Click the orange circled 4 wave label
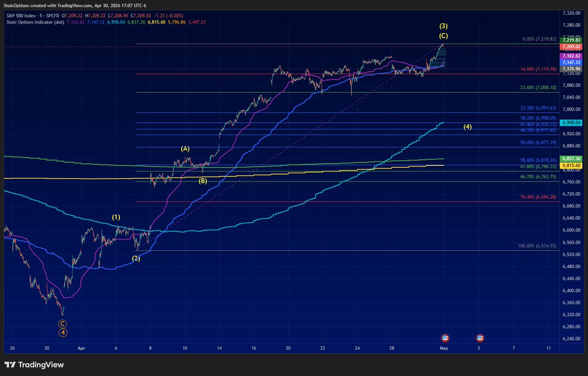This screenshot has width=588, height=376. (63, 332)
